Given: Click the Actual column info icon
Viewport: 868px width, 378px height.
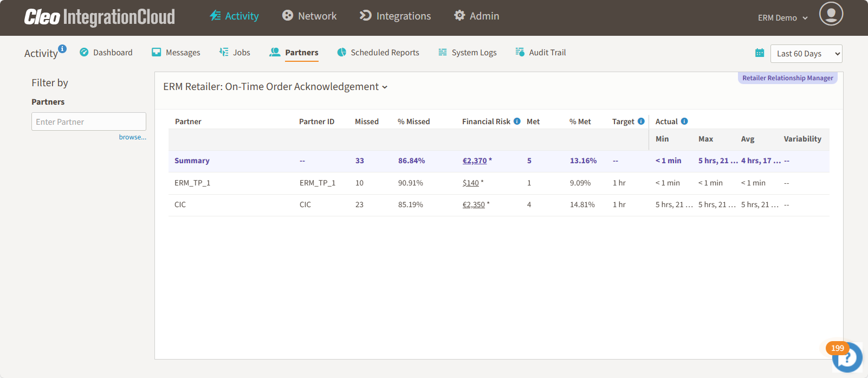Looking at the screenshot, I should click(x=684, y=121).
